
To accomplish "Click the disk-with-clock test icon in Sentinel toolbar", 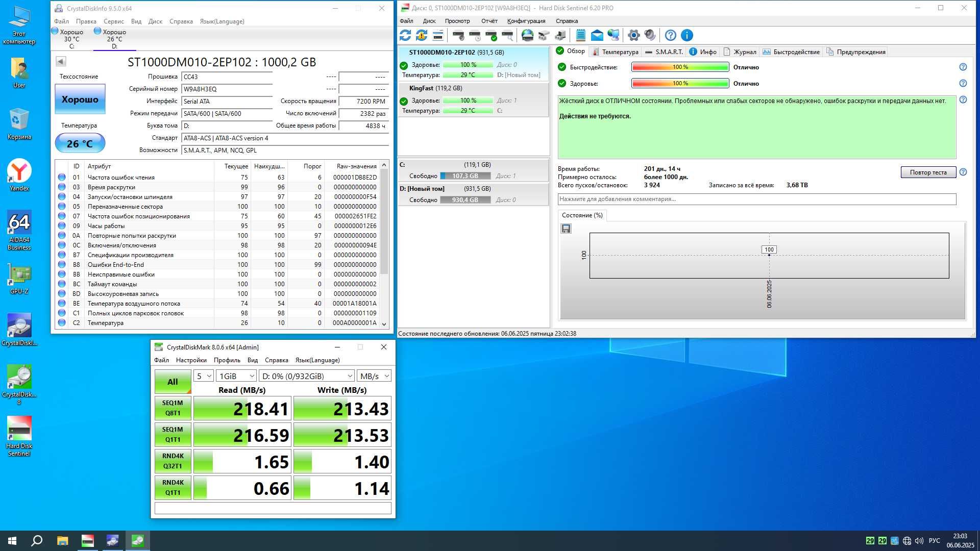I will click(475, 35).
